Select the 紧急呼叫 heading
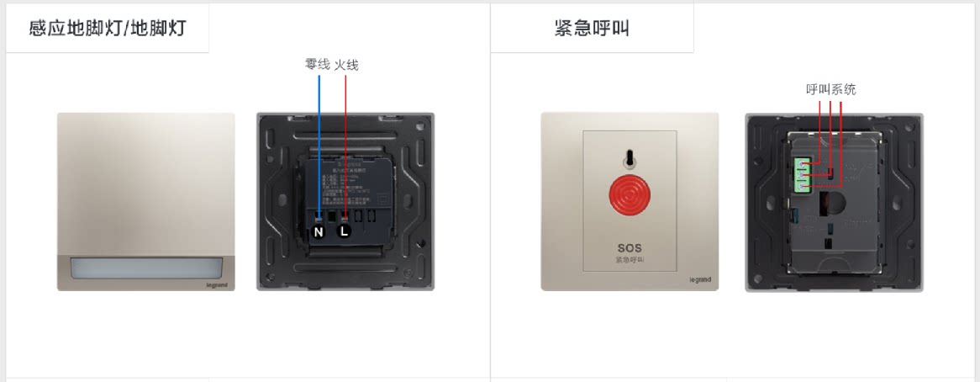This screenshot has width=980, height=382. (592, 28)
